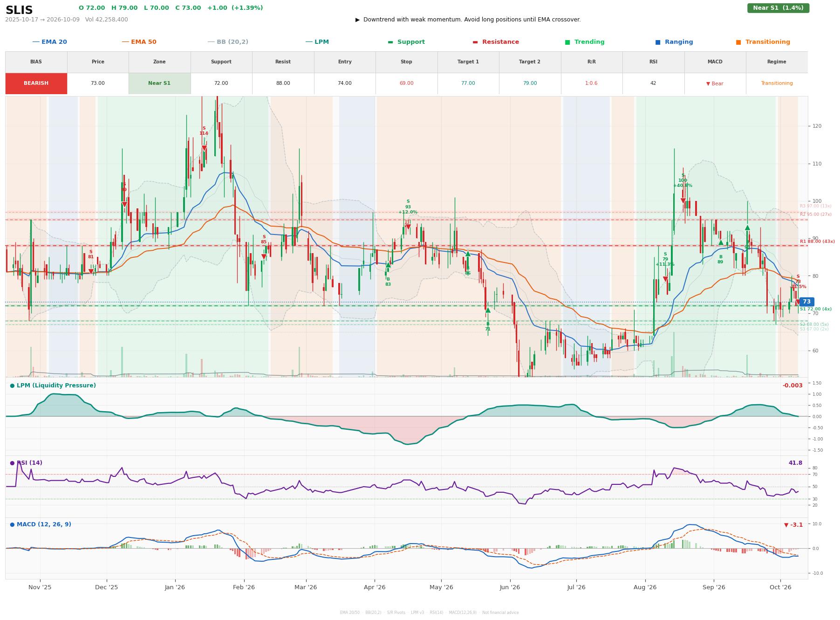Image resolution: width=840 pixels, height=620 pixels.
Task: Click the blue dot beside MACD (12, 26, 9)
Action: pos(12,524)
